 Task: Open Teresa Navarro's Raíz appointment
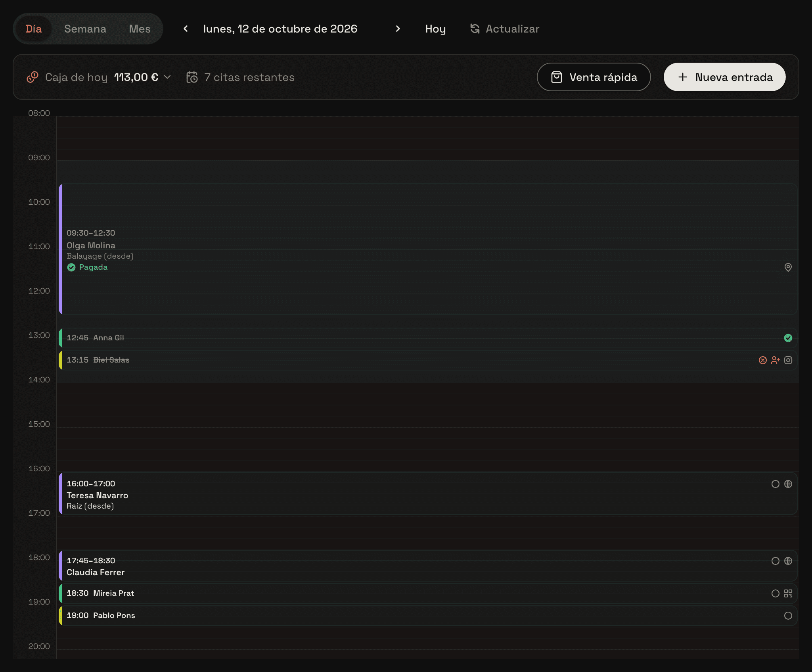(428, 493)
